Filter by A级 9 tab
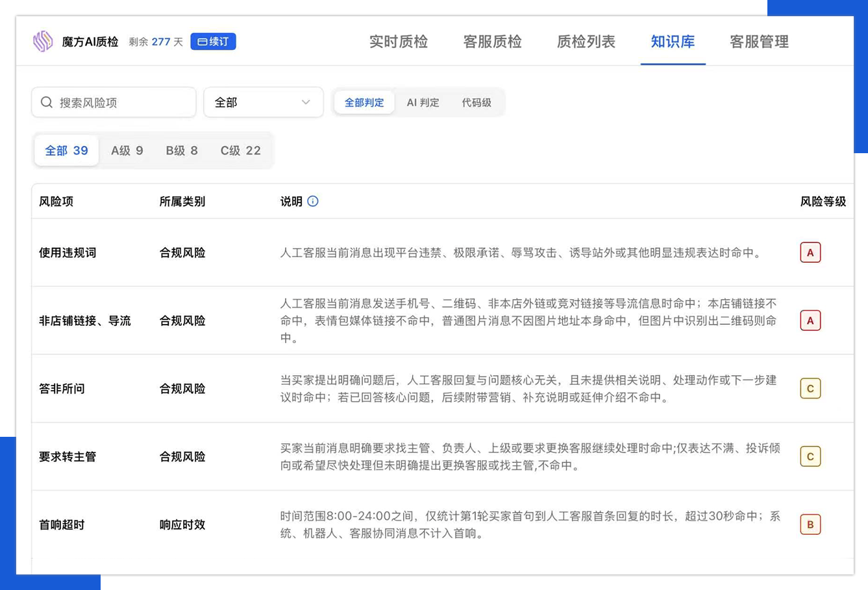 click(127, 151)
